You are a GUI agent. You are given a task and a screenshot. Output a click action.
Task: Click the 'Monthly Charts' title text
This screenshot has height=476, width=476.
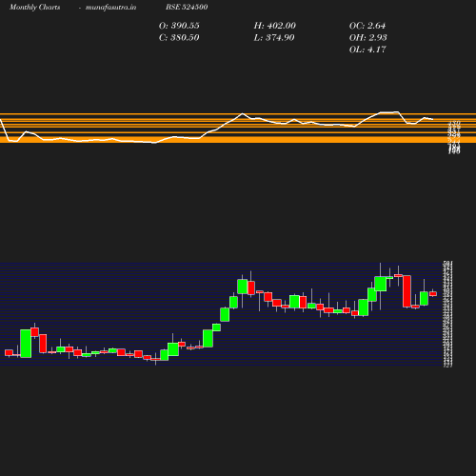34,7
